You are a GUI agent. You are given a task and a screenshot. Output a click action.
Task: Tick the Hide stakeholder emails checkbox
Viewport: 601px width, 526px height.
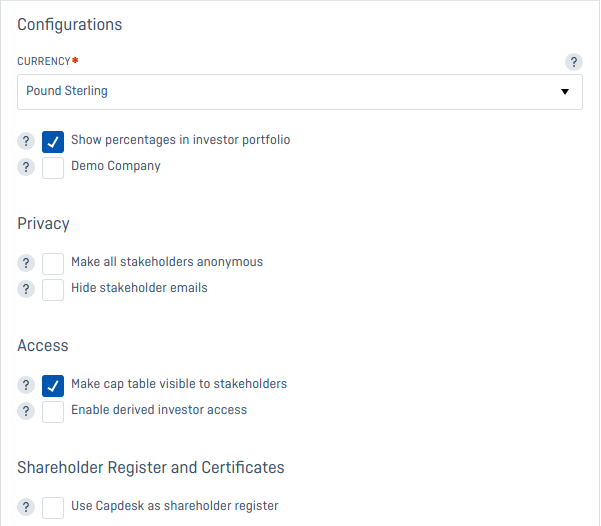point(53,290)
